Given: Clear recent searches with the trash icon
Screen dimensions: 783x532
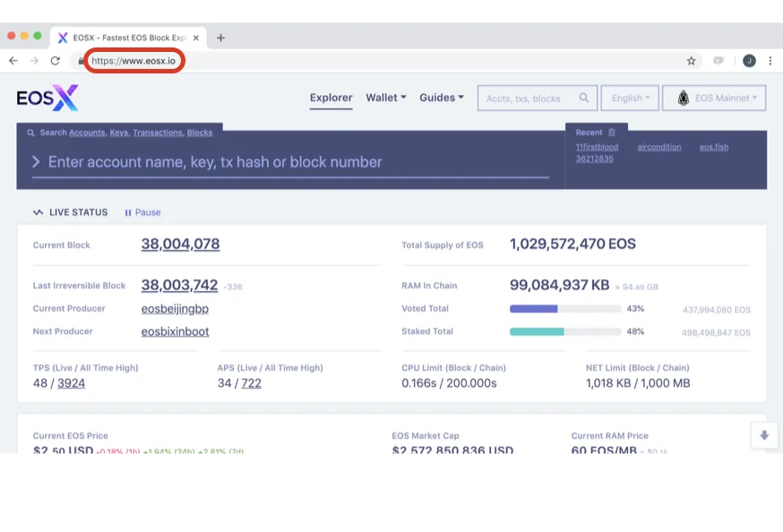Looking at the screenshot, I should tap(612, 133).
